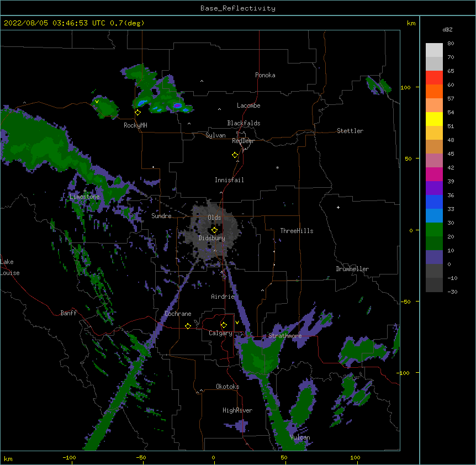
Task: Click the yellow diamond marker at Olds
Action: pyautogui.click(x=214, y=230)
